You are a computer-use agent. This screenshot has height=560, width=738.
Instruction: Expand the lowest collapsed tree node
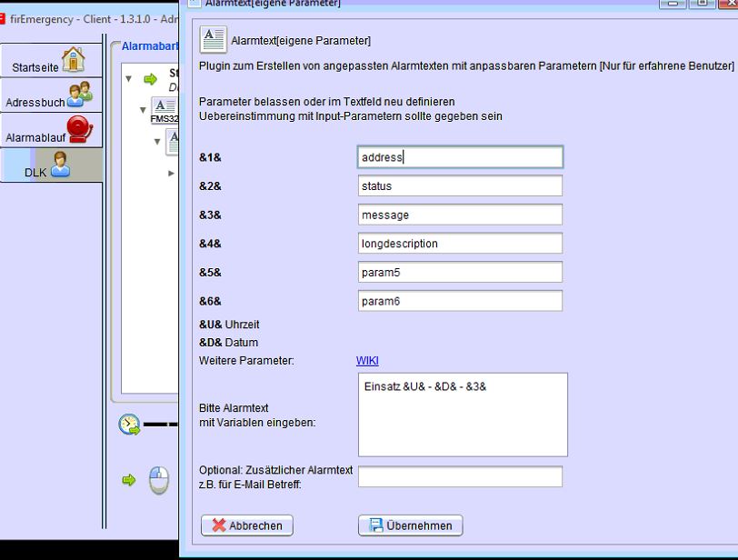click(171, 173)
